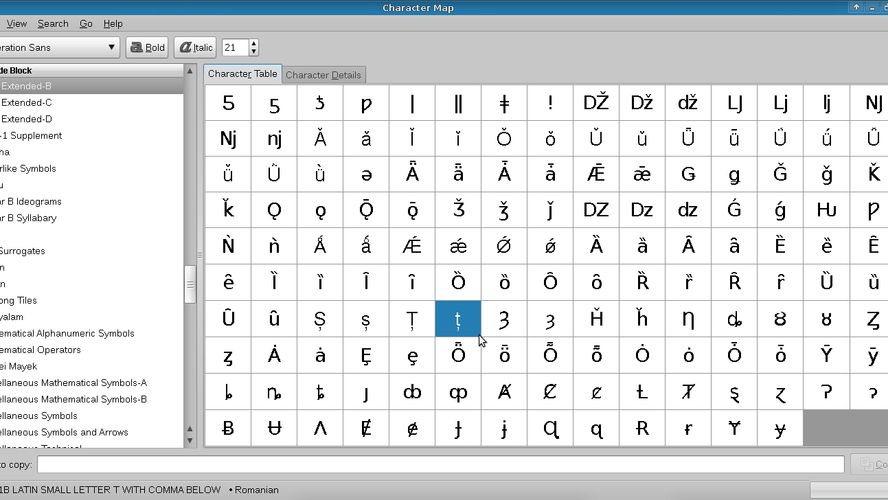
Task: Select the 'Dz' title-case digraph cell
Action: pos(642,211)
